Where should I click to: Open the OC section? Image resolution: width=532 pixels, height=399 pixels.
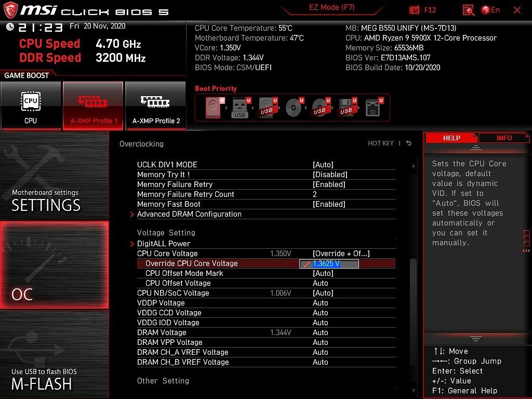54,265
